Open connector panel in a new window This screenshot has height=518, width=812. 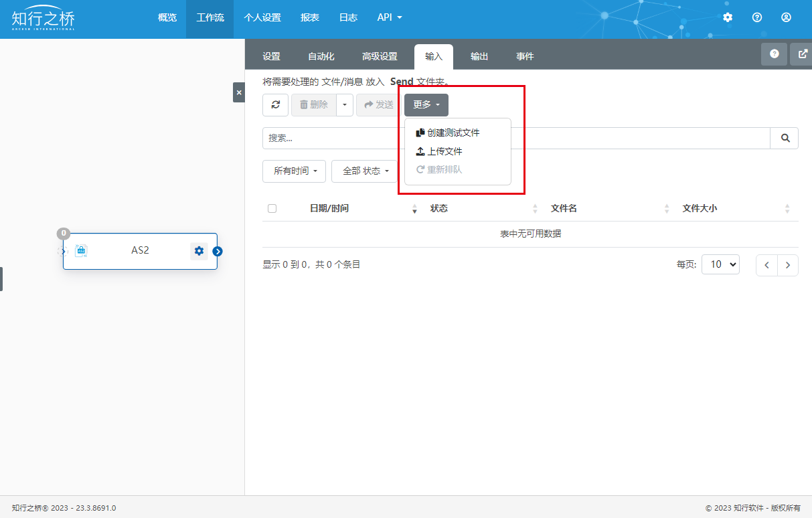point(802,54)
